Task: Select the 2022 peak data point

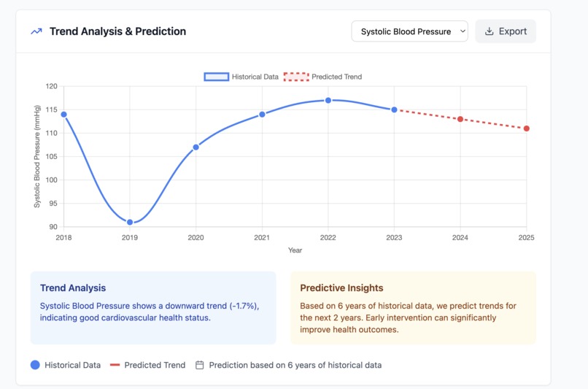Action: pyautogui.click(x=328, y=101)
